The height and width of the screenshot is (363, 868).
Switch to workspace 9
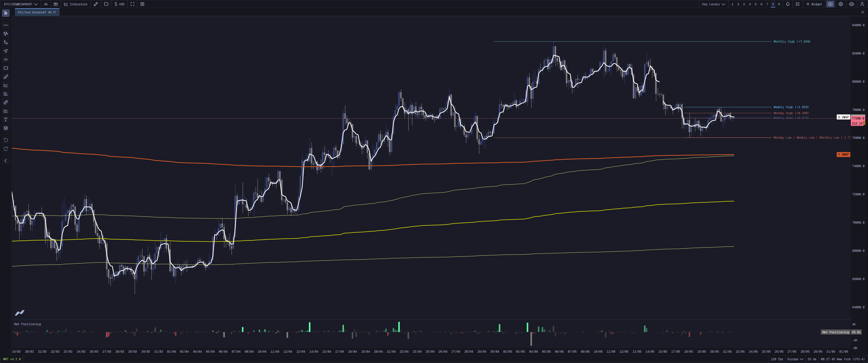(x=779, y=4)
